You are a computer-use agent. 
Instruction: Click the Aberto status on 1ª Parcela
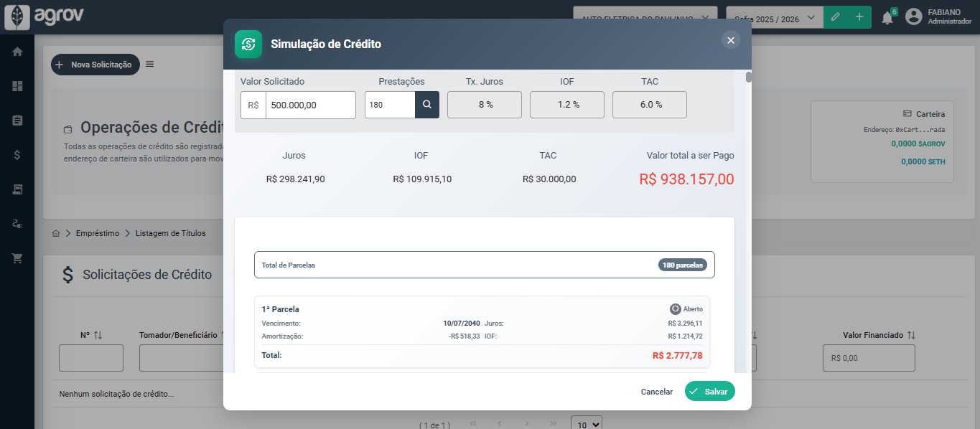tap(686, 309)
